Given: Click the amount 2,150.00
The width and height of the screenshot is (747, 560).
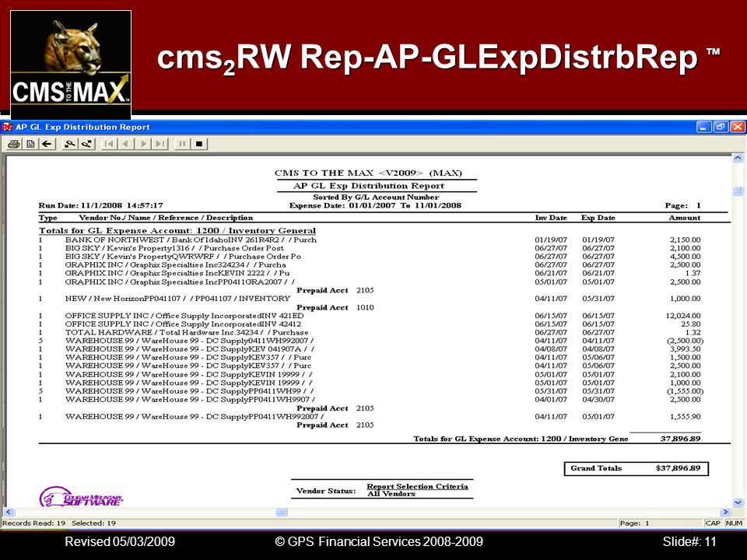Looking at the screenshot, I should point(685,240).
